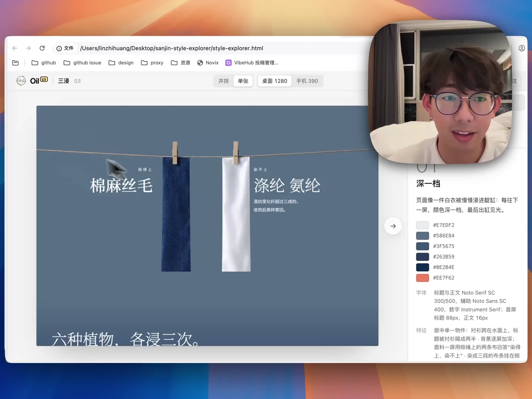Open the Novix bookmark

click(x=208, y=63)
